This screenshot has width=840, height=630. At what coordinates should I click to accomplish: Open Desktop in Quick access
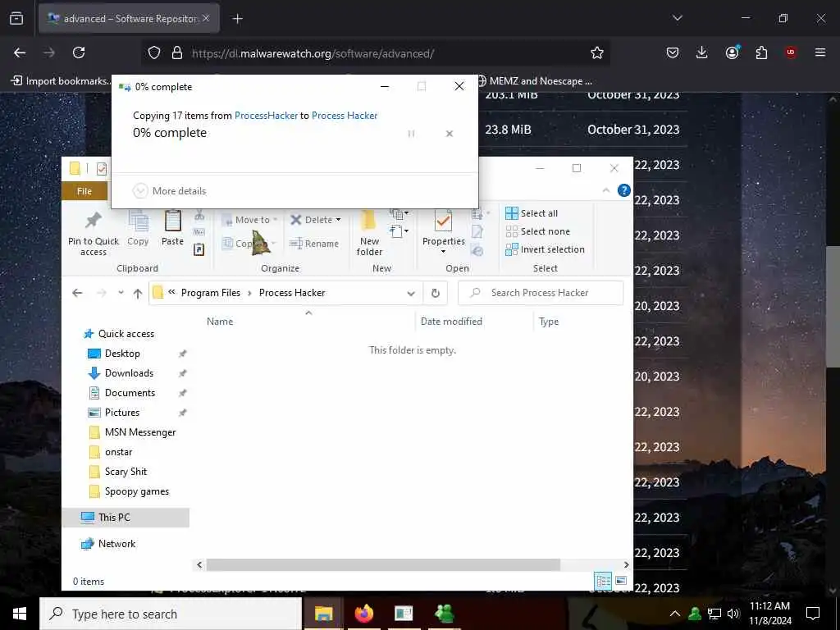click(x=122, y=354)
